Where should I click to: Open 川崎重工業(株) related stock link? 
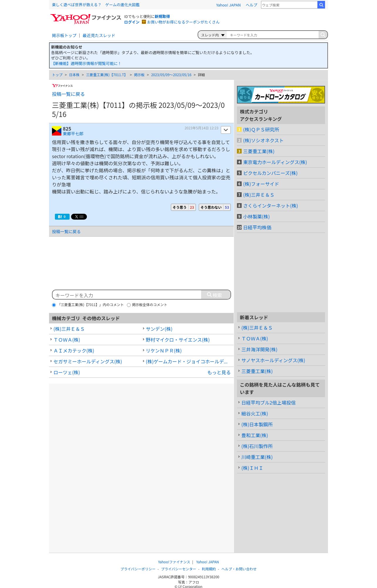coord(257,457)
